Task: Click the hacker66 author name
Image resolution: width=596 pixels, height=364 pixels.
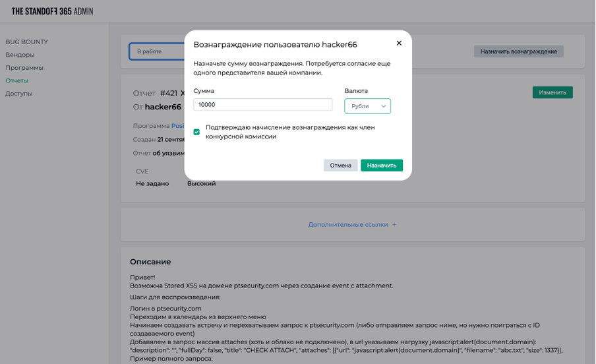Action: click(x=163, y=107)
